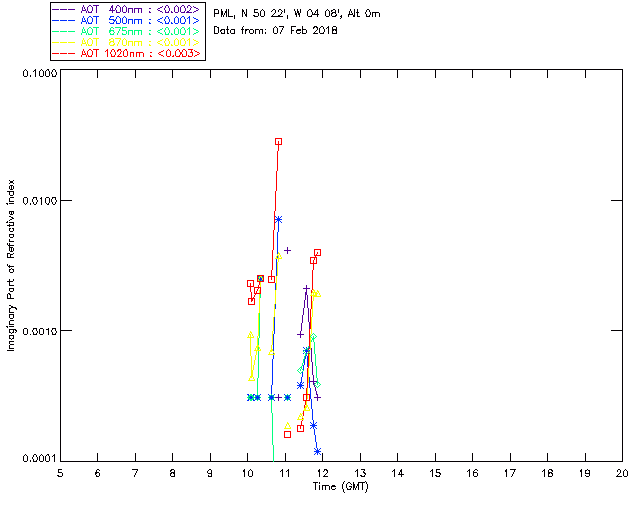Click the x-axis tick label 19

[x=585, y=473]
